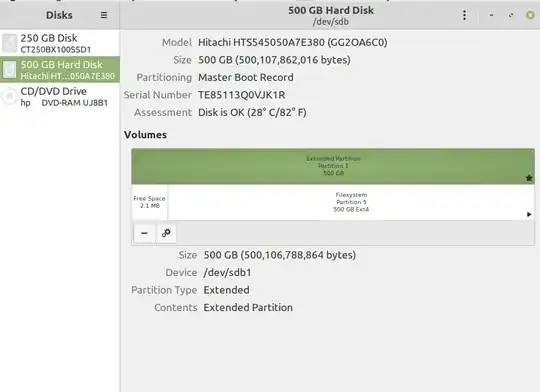Image resolution: width=540 pixels, height=392 pixels.
Task: Select the Filesystem Partition 5 Ext4 block
Action: [351, 202]
